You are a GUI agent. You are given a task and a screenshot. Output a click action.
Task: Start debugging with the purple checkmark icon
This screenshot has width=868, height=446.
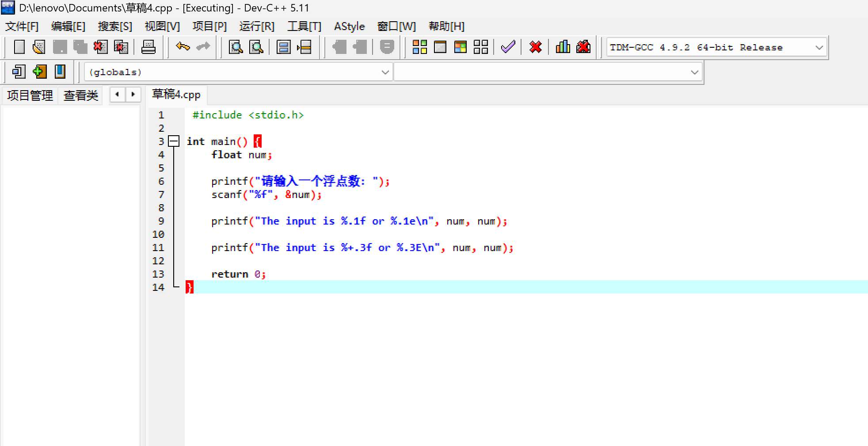[x=508, y=47]
